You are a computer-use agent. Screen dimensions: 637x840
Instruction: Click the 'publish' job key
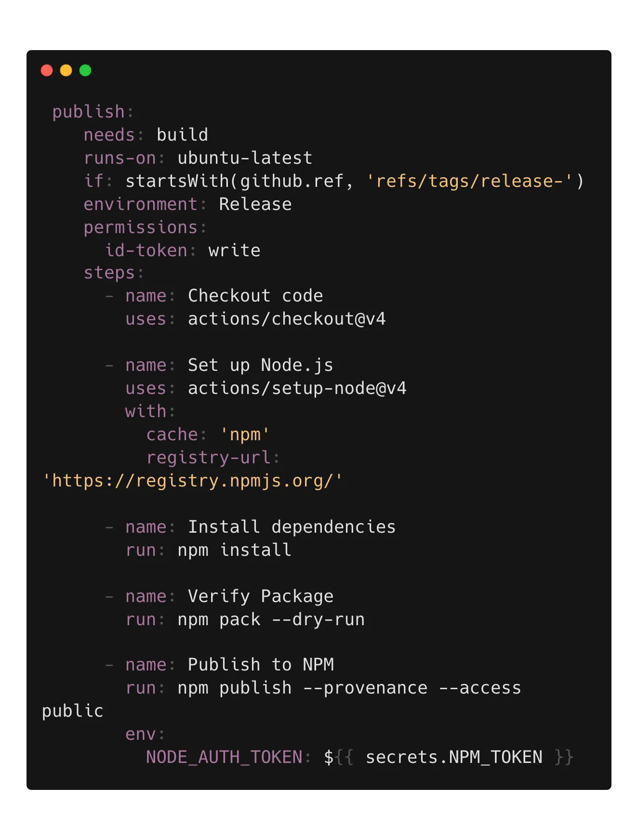click(89, 112)
